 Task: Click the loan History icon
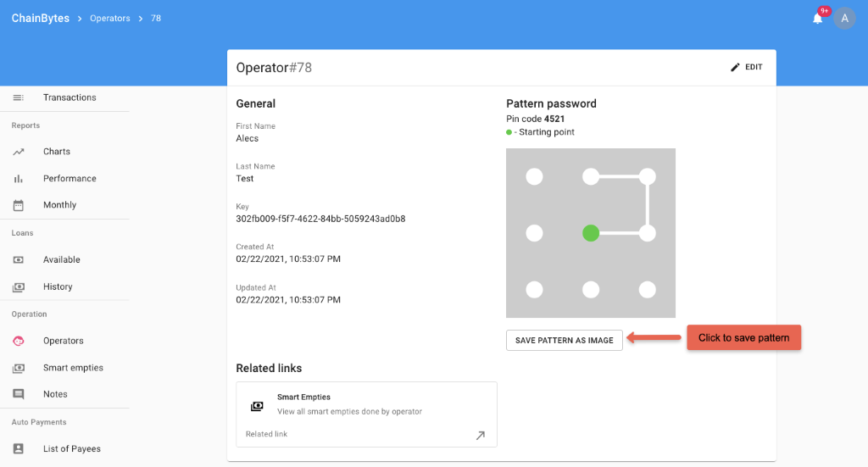pyautogui.click(x=19, y=286)
